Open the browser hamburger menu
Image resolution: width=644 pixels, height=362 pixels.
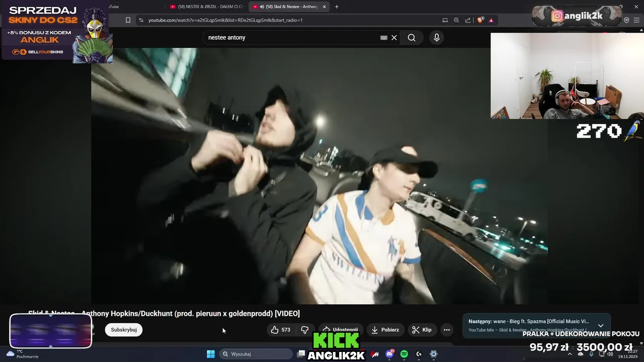(x=637, y=20)
